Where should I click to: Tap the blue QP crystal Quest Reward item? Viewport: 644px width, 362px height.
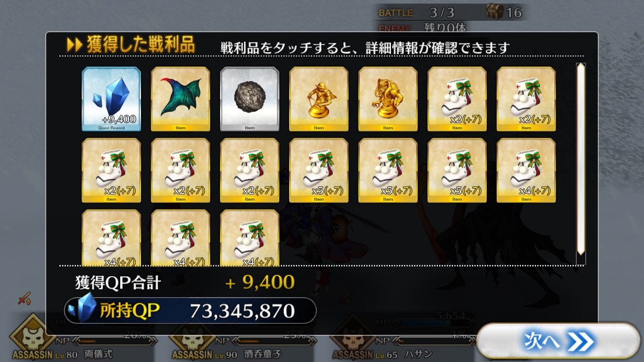[x=111, y=99]
